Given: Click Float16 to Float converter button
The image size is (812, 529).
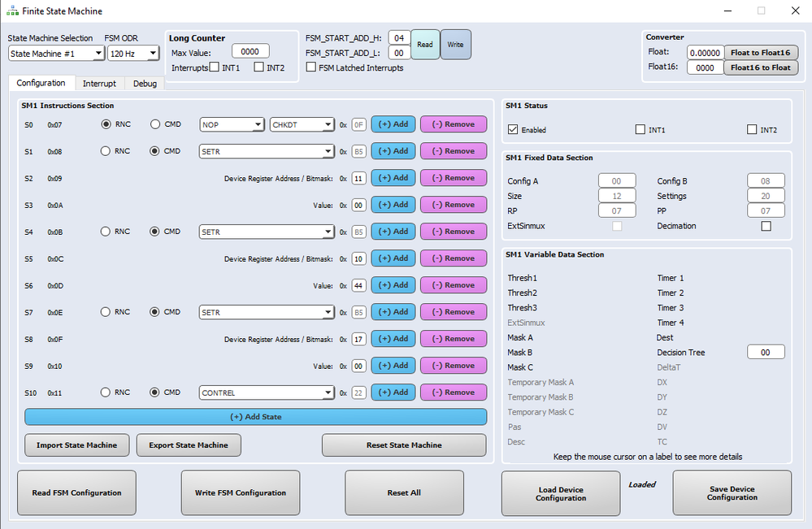Looking at the screenshot, I should [760, 67].
